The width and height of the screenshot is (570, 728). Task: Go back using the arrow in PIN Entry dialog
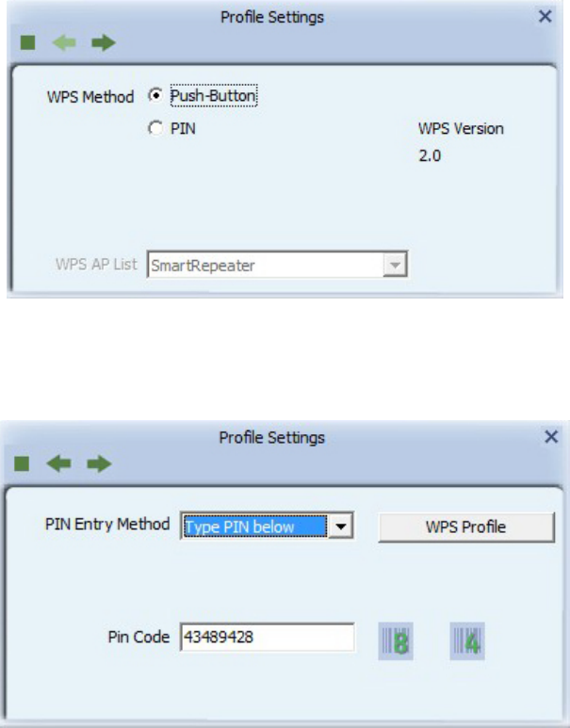pyautogui.click(x=62, y=463)
